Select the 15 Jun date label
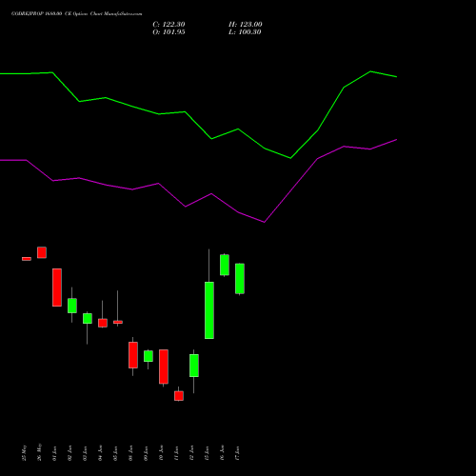Viewport: 476px width, 476px height. 208,453
